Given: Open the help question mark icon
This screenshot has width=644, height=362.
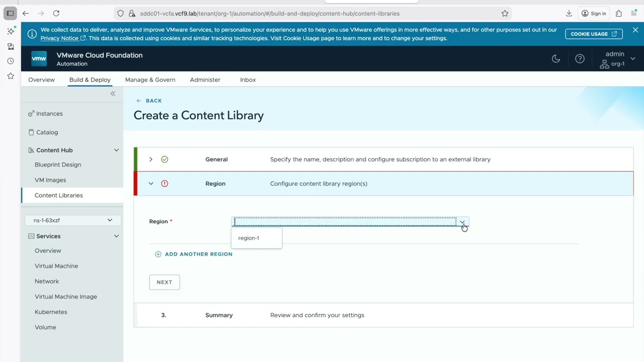Looking at the screenshot, I should (x=580, y=59).
